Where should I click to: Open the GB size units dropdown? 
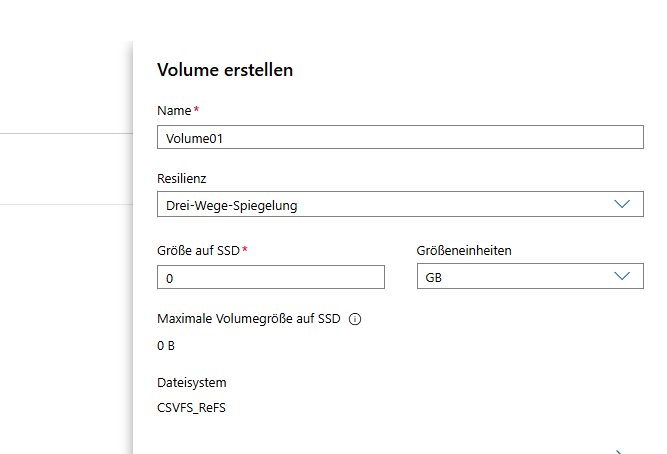point(530,276)
